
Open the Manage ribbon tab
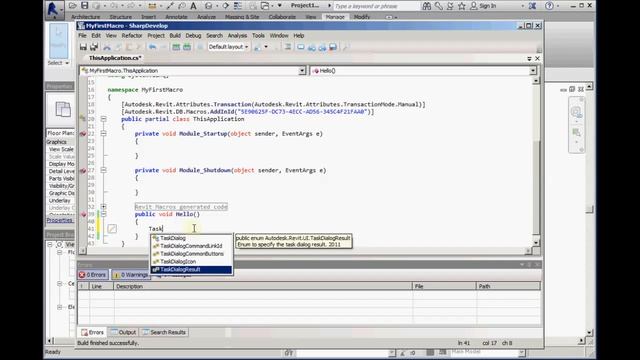(x=335, y=17)
